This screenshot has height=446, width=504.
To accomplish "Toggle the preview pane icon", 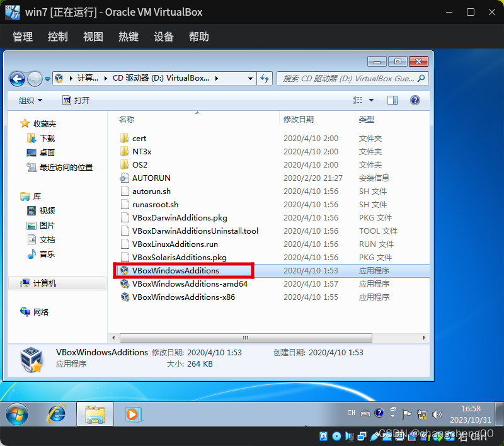I will (392, 100).
